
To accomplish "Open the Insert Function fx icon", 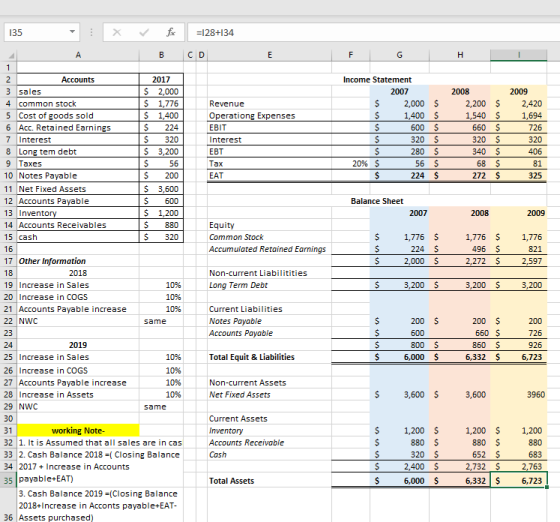I will tap(171, 32).
